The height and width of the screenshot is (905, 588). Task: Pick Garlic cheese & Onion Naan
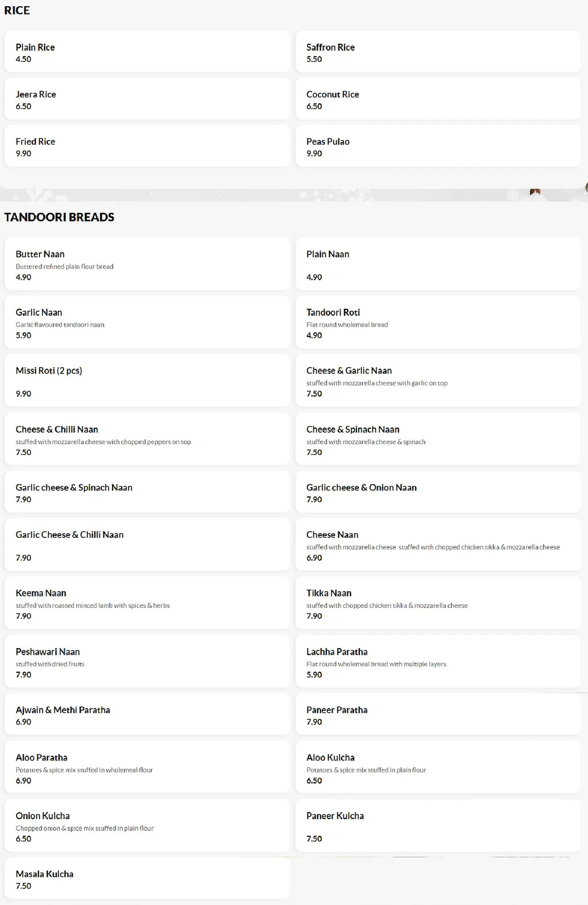tap(438, 492)
